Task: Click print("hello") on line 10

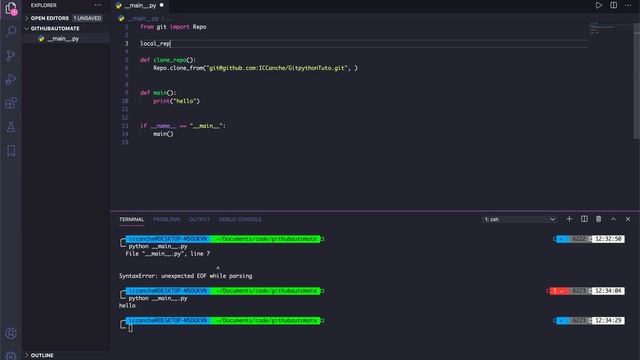Action: click(x=176, y=101)
